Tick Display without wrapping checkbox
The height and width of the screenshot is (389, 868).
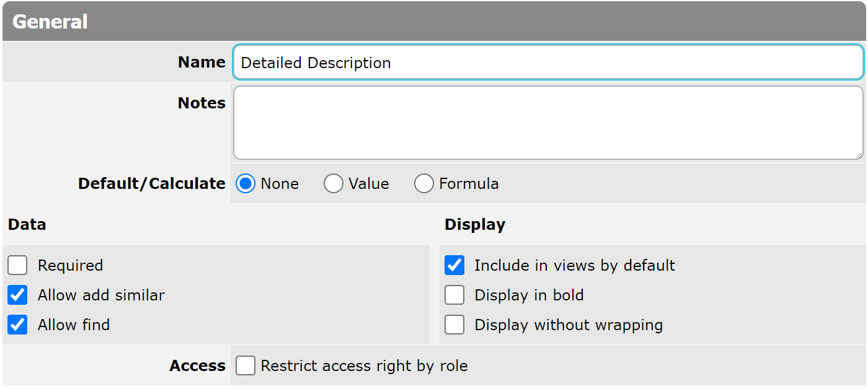tap(454, 325)
